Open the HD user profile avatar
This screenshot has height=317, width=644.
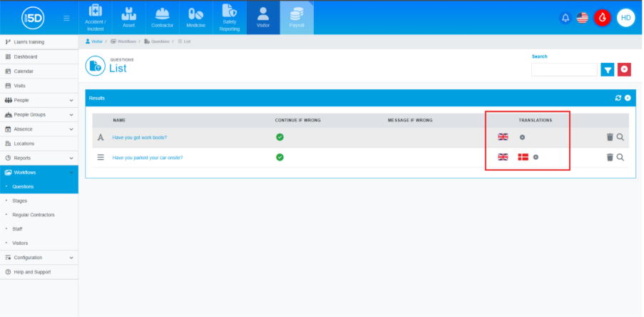(625, 18)
